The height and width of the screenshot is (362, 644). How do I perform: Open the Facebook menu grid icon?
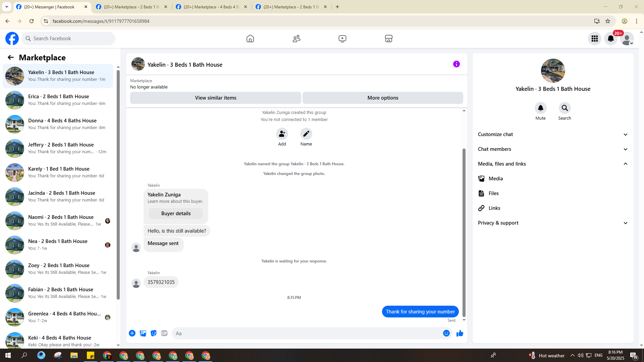(594, 39)
